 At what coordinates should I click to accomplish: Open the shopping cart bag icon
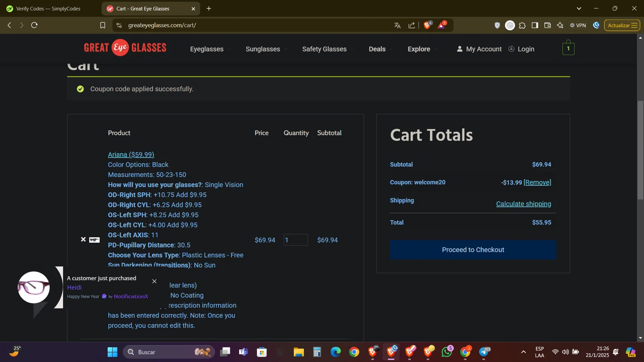pos(568,48)
